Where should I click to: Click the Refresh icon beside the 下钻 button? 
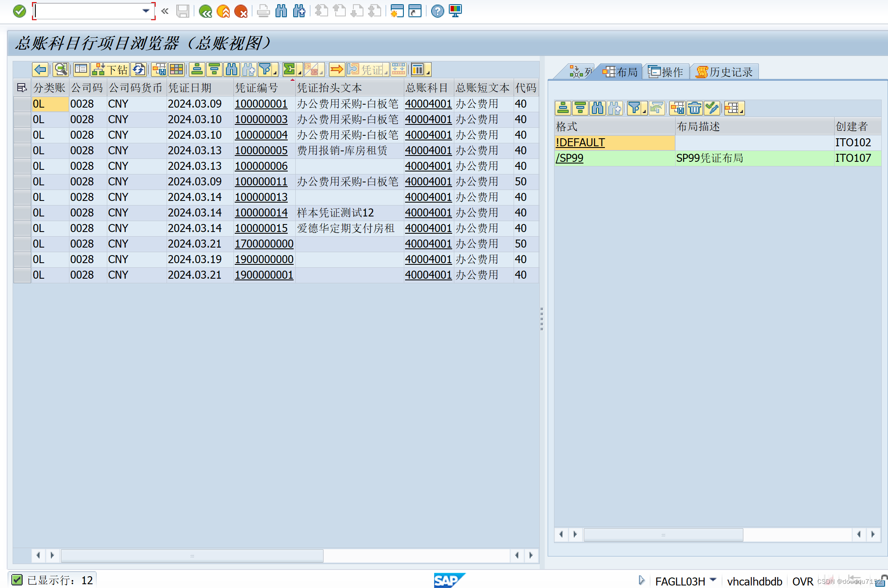point(139,70)
